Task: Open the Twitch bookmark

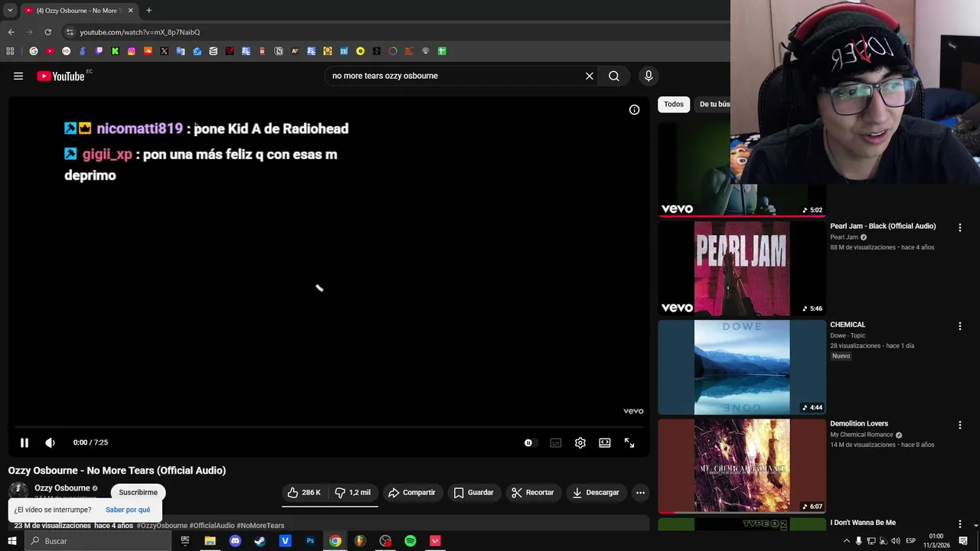Action: pos(99,51)
